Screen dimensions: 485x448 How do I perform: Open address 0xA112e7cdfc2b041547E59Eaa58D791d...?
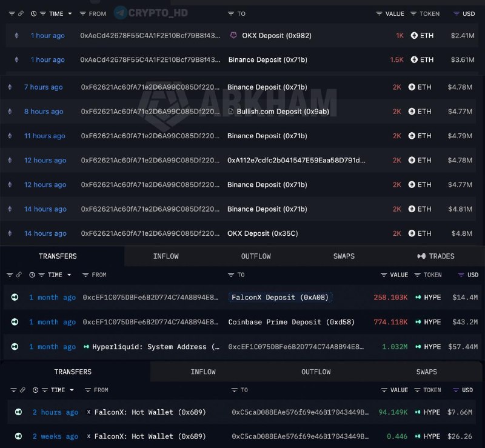296,160
